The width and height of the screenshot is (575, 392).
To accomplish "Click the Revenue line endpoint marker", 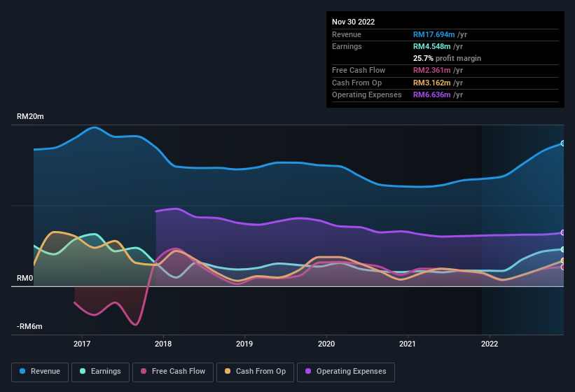I will pos(563,143).
